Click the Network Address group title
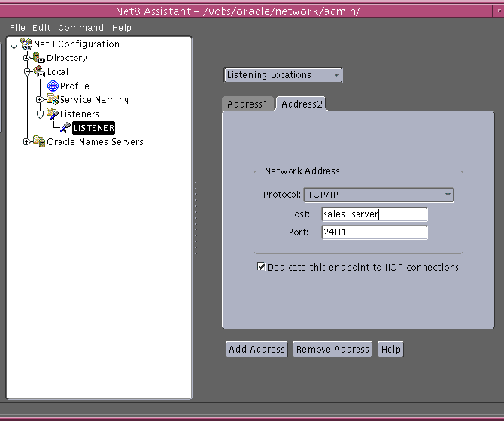The image size is (504, 421). [x=302, y=171]
